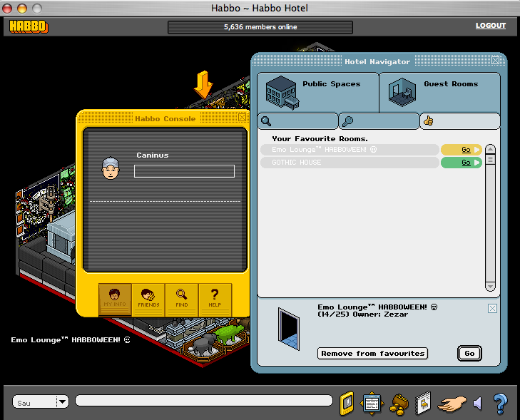This screenshot has height=420, width=520.
Task: Open the Habbo Console from bottom toolbar
Action: click(x=347, y=403)
